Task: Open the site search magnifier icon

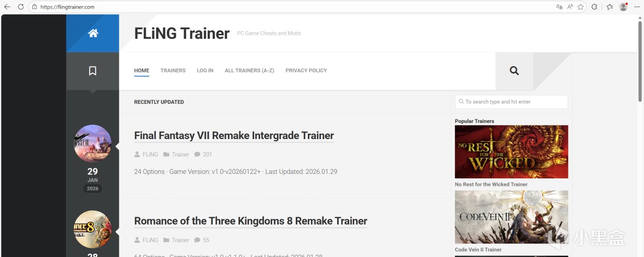Action: tap(514, 71)
